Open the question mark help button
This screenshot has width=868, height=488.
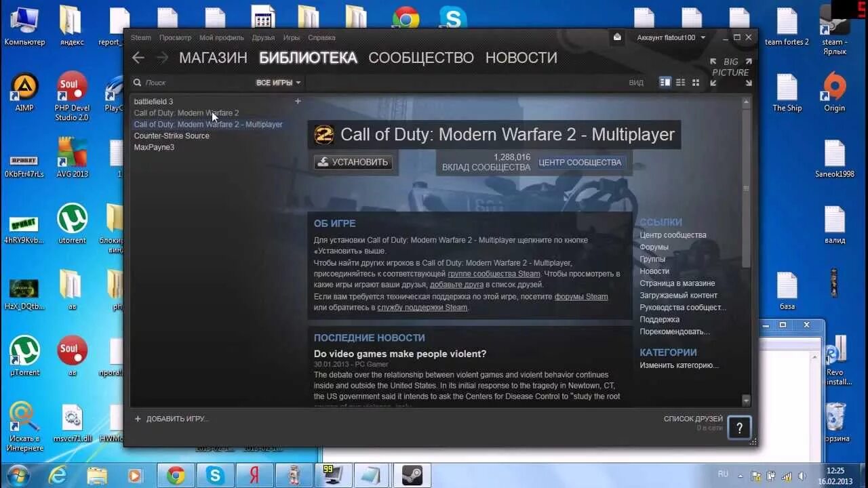click(739, 428)
